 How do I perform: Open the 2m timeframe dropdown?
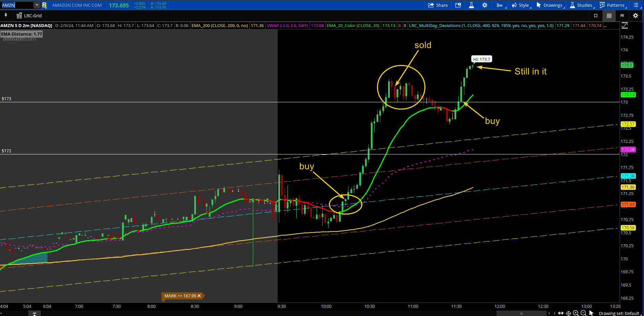501,5
